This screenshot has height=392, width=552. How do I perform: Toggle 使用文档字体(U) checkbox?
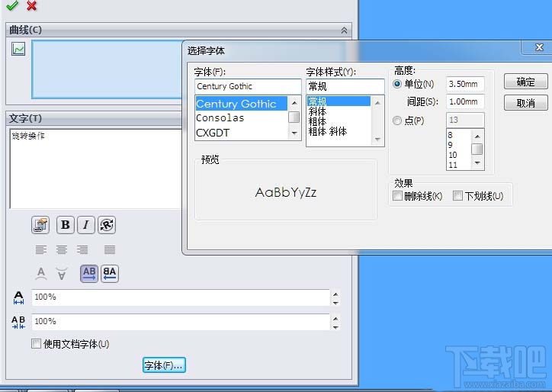36,344
